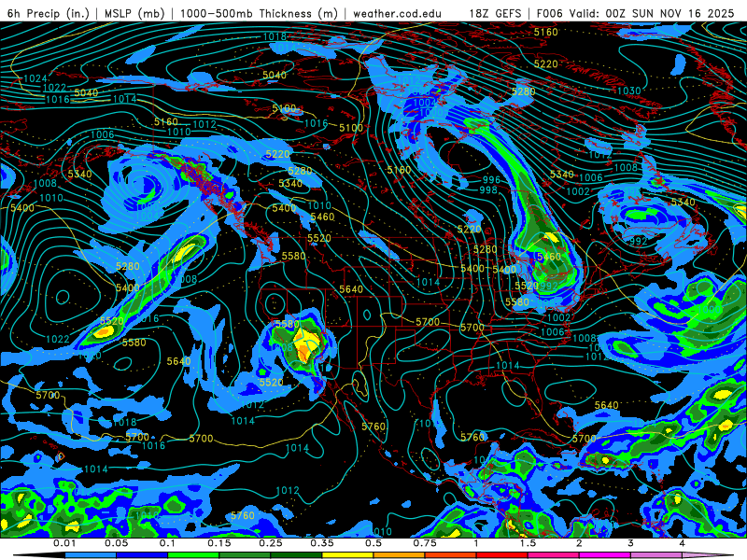Click the 0.5 legend value

click(x=373, y=543)
